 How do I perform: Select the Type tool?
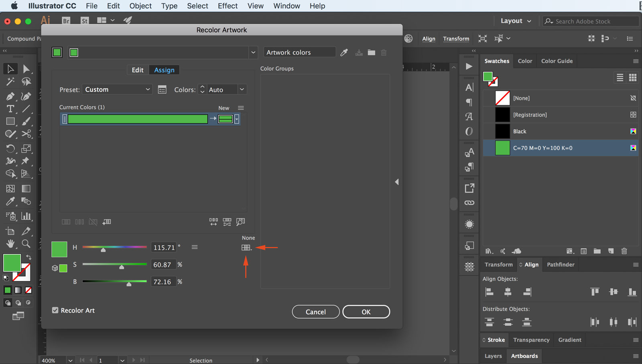click(x=10, y=109)
